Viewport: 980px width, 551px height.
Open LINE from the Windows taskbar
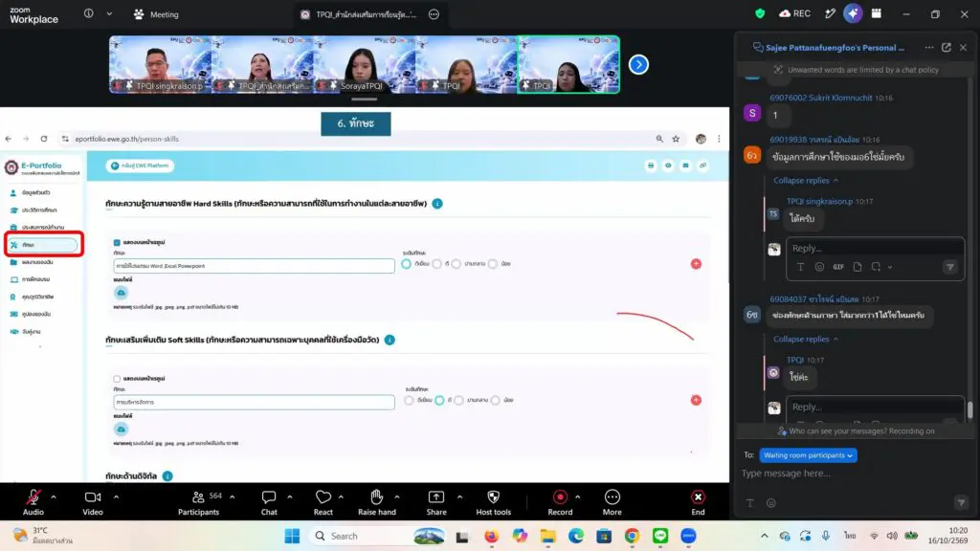pyautogui.click(x=660, y=536)
